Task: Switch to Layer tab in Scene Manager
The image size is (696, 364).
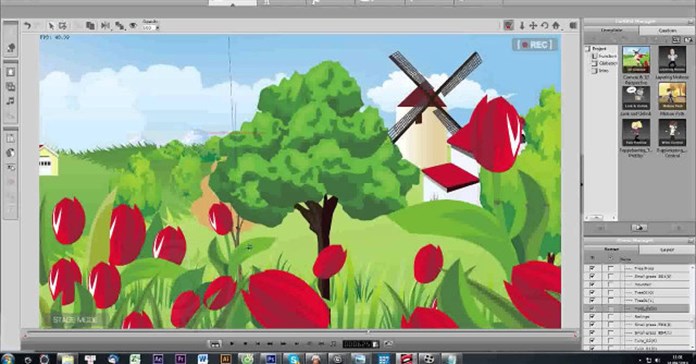Action: coord(667,249)
